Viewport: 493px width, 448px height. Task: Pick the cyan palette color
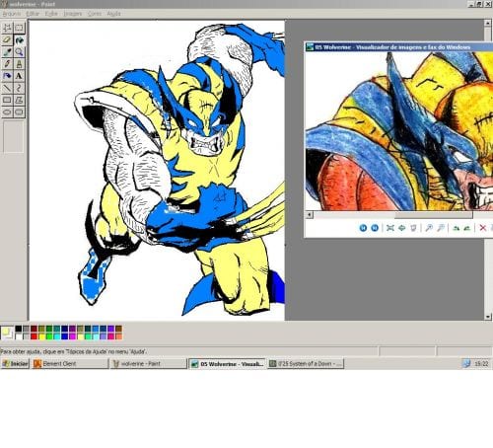pos(57,336)
